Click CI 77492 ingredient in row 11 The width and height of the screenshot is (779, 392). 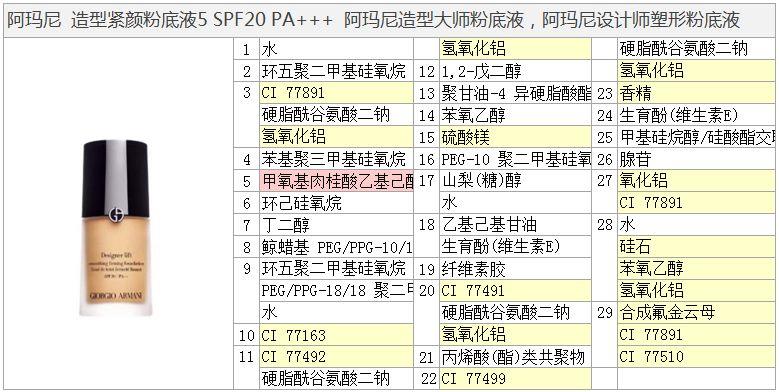[336, 357]
